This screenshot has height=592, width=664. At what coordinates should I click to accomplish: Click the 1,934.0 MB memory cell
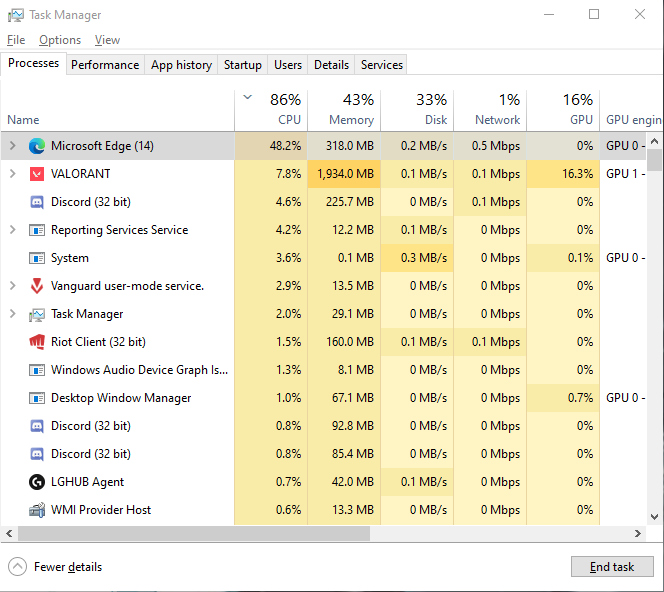(344, 174)
